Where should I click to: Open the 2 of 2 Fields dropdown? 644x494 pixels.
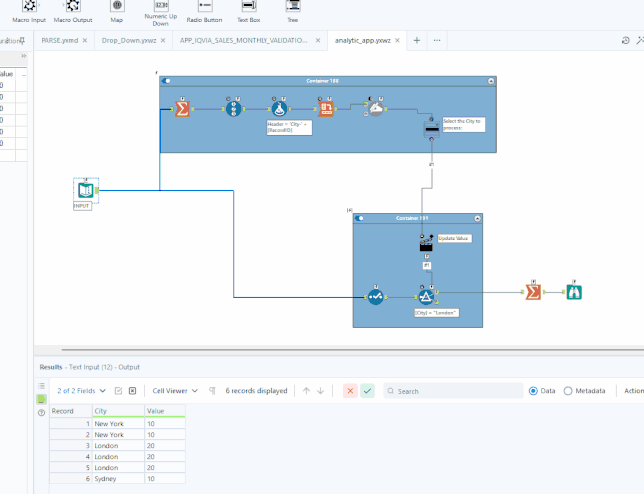[x=81, y=391]
